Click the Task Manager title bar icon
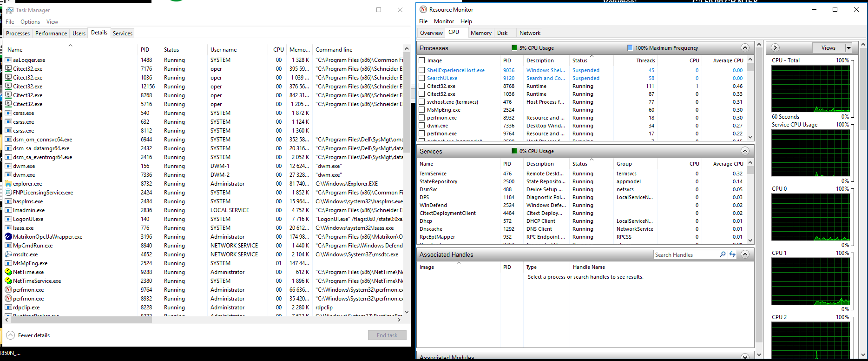 tap(9, 10)
